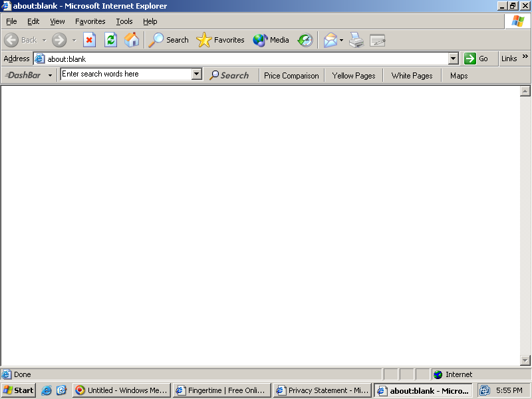Open the Help menu
The image size is (532, 399).
[150, 21]
